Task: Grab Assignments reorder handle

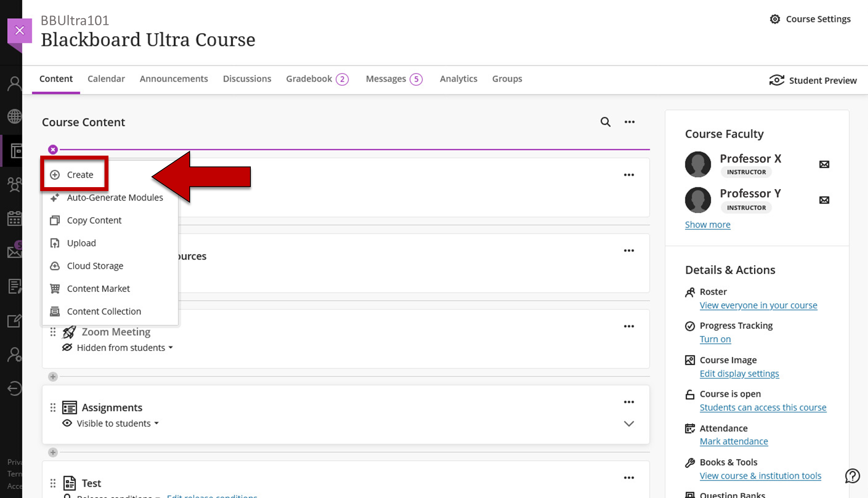Action: 53,407
